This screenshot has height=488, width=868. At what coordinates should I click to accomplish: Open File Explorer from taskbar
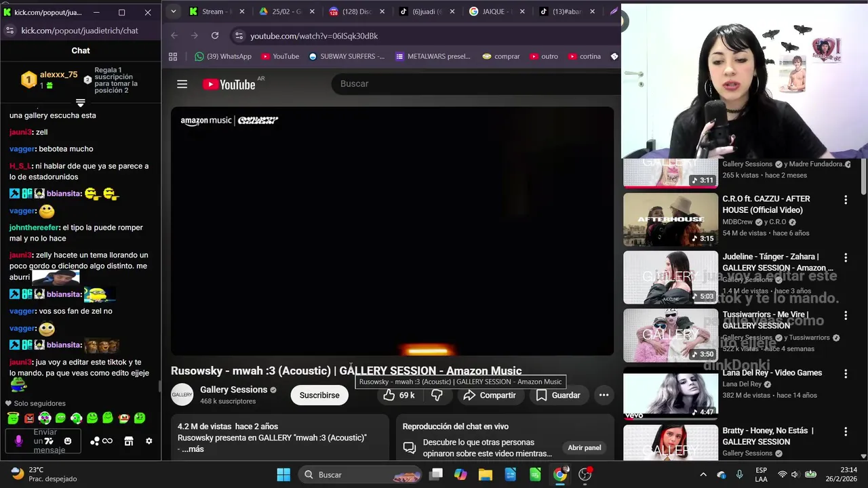pyautogui.click(x=486, y=474)
